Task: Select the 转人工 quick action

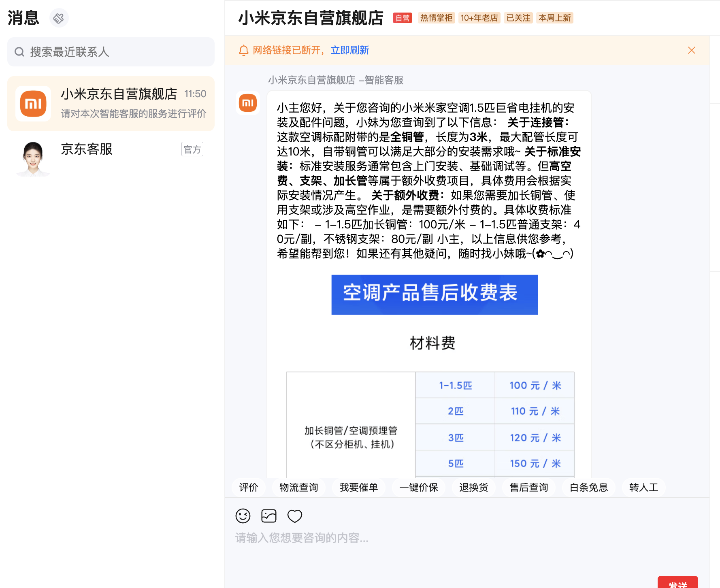Action: [644, 487]
